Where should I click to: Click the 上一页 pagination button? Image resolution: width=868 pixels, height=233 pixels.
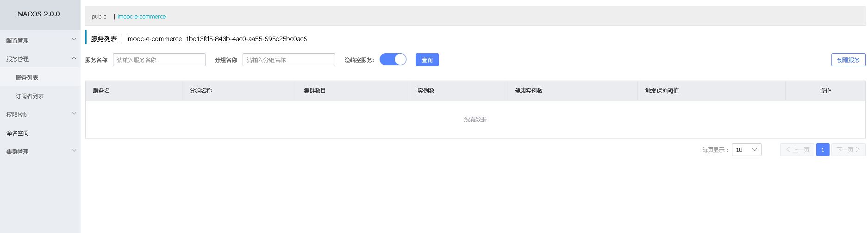(x=797, y=150)
